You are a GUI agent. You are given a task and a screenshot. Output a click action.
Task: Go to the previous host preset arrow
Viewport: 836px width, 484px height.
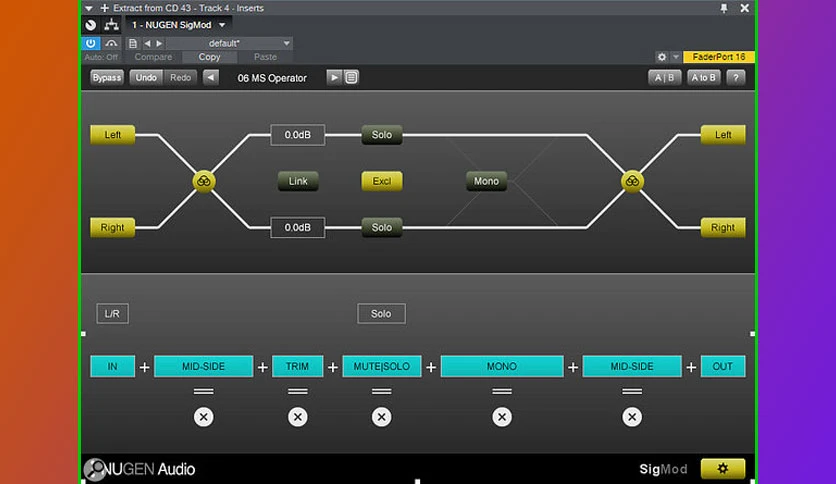pos(147,43)
